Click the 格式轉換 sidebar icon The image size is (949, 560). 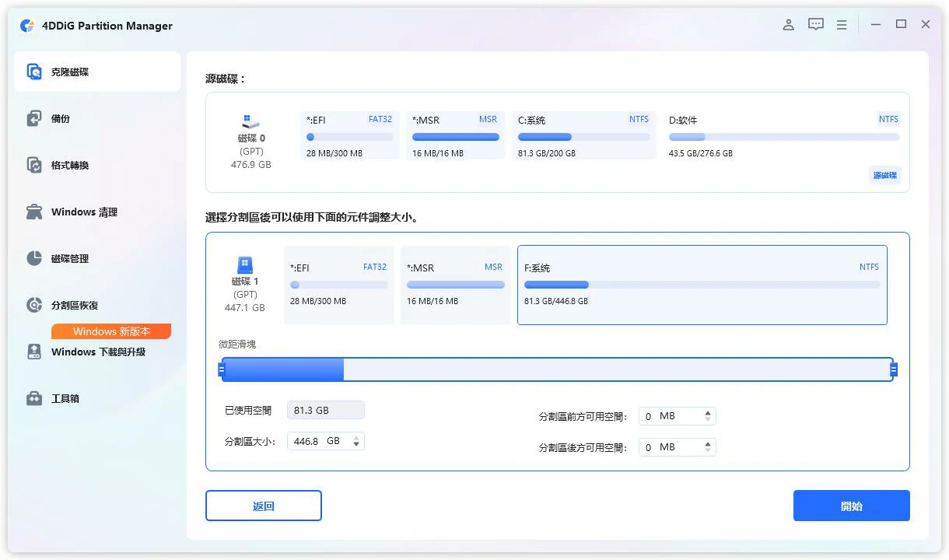coord(34,165)
